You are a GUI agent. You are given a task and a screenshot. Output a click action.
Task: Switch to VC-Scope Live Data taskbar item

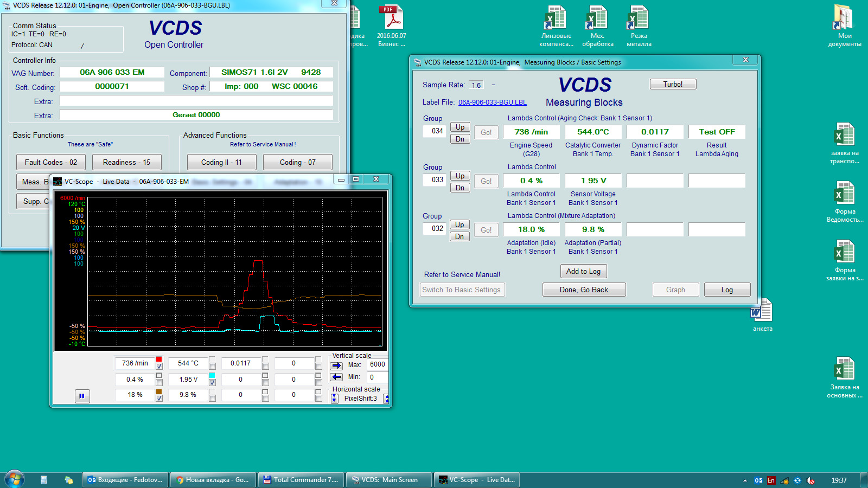[x=477, y=480]
